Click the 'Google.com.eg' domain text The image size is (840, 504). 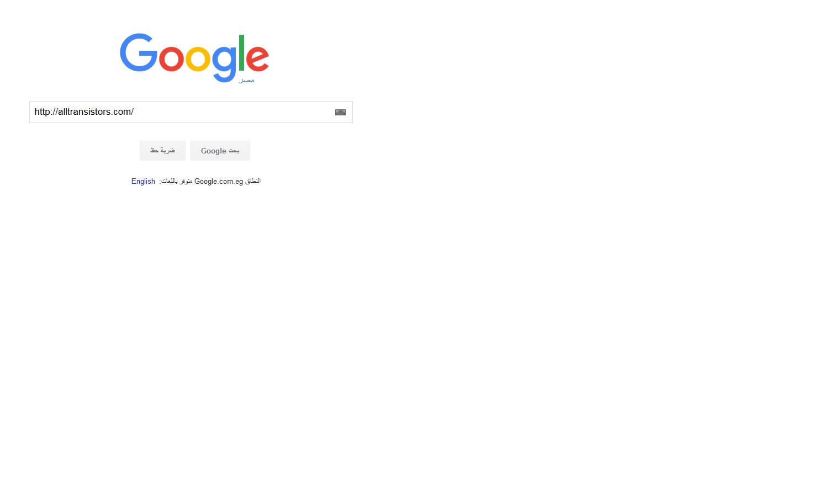[x=219, y=181]
